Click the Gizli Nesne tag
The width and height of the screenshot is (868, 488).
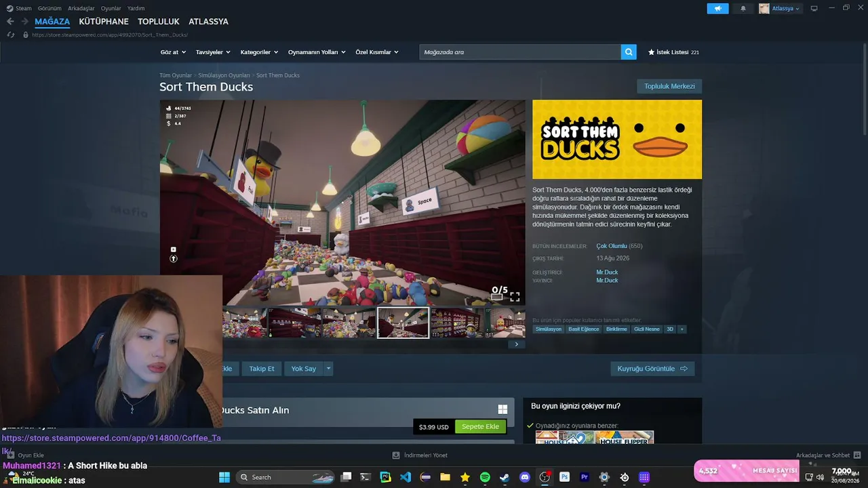(647, 329)
